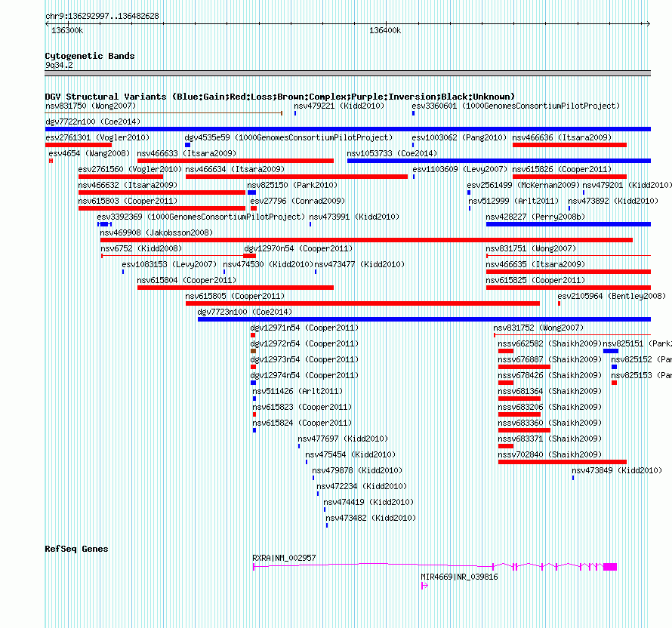The image size is (672, 628).
Task: Click the large final exon of RXRA
Action: click(x=610, y=567)
